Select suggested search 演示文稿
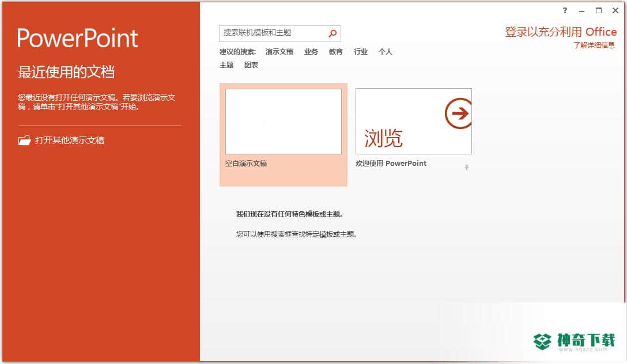The width and height of the screenshot is (627, 364). coord(279,51)
